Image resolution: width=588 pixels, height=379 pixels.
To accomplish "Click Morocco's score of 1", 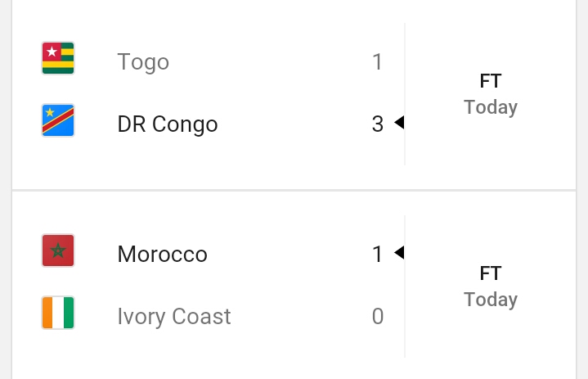I will pos(377,254).
